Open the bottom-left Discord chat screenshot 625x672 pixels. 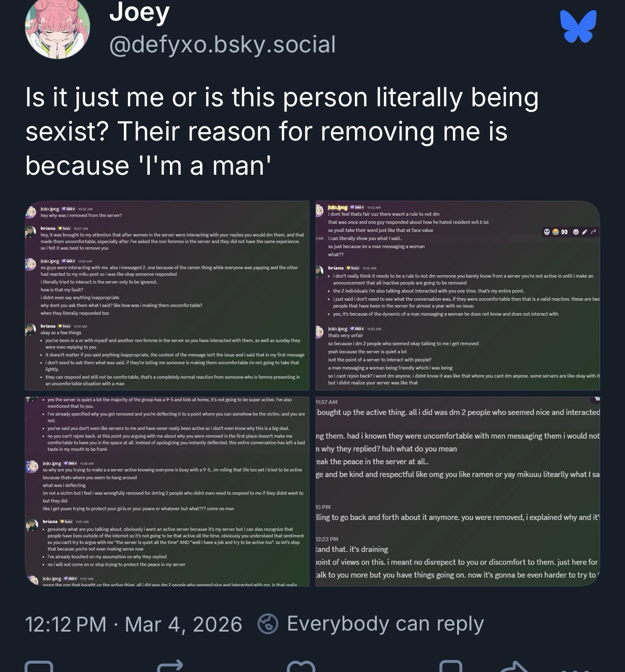pyautogui.click(x=167, y=492)
